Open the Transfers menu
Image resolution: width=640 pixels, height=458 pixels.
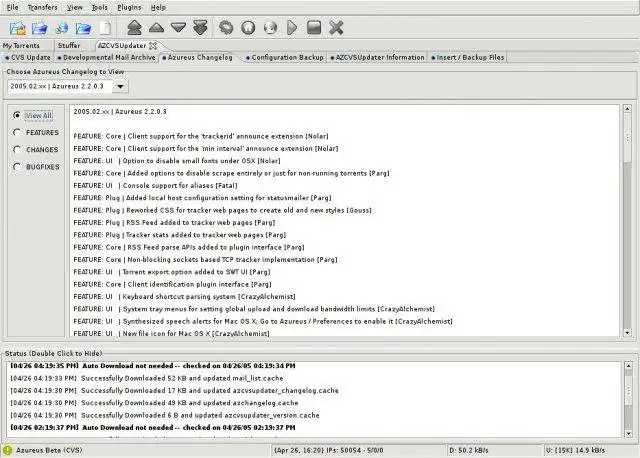pos(42,7)
